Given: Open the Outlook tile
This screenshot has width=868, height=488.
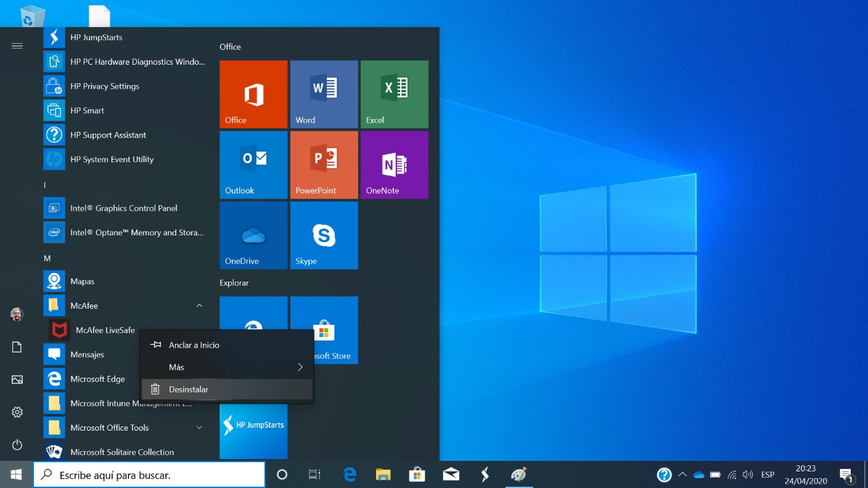Looking at the screenshot, I should (253, 165).
